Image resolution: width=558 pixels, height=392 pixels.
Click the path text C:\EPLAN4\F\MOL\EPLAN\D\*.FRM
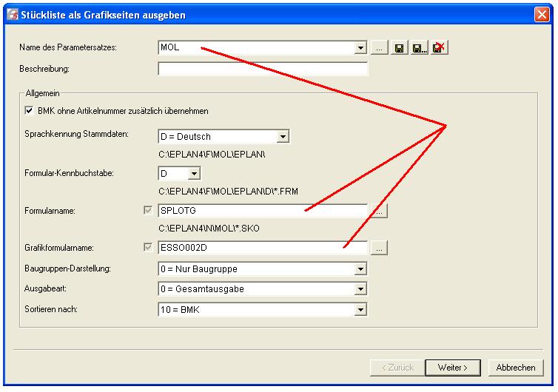click(x=228, y=192)
